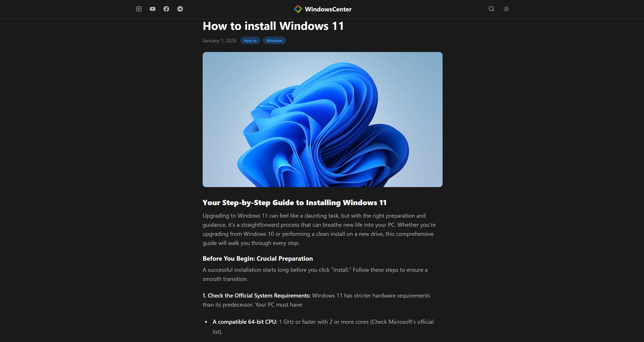Click "A compatible 64-bit CPU:" bullet text

245,322
